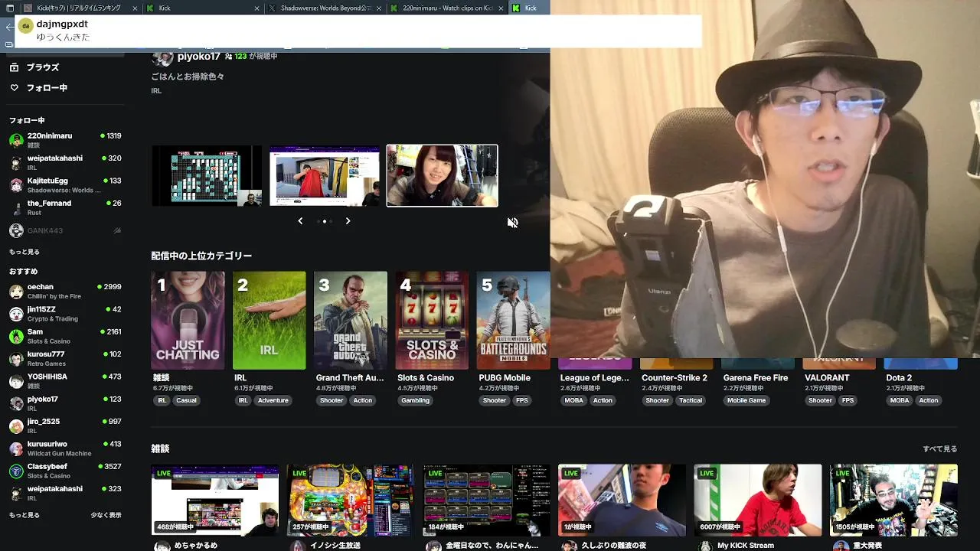Viewport: 980px width, 551px height.
Task: Open the フォロー中 heart icon in sidebar
Action: click(x=14, y=88)
